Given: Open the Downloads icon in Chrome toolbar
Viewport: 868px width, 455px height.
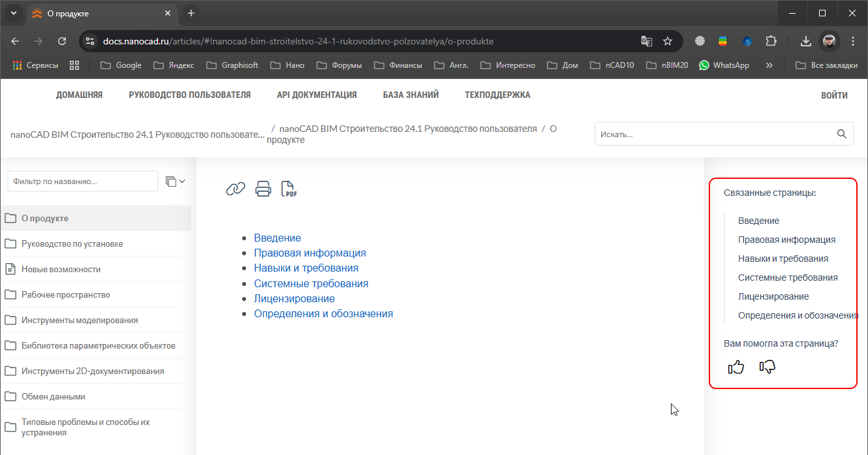Looking at the screenshot, I should (806, 41).
